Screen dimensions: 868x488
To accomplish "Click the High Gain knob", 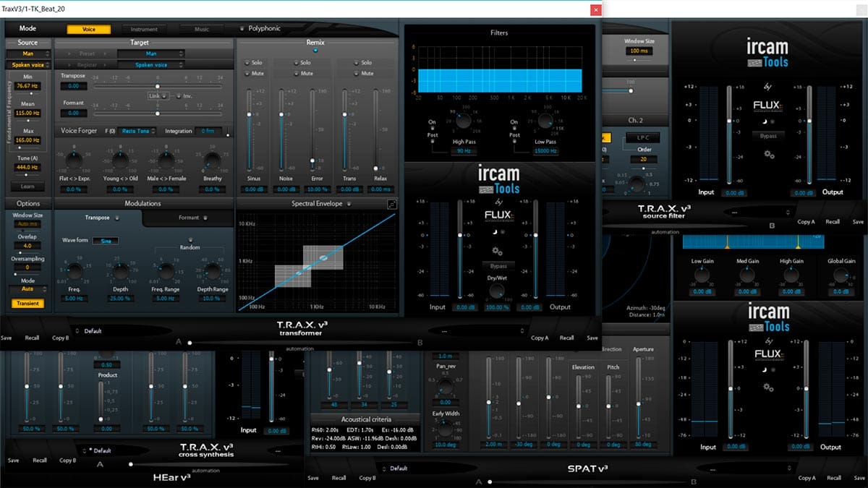I will (x=791, y=275).
